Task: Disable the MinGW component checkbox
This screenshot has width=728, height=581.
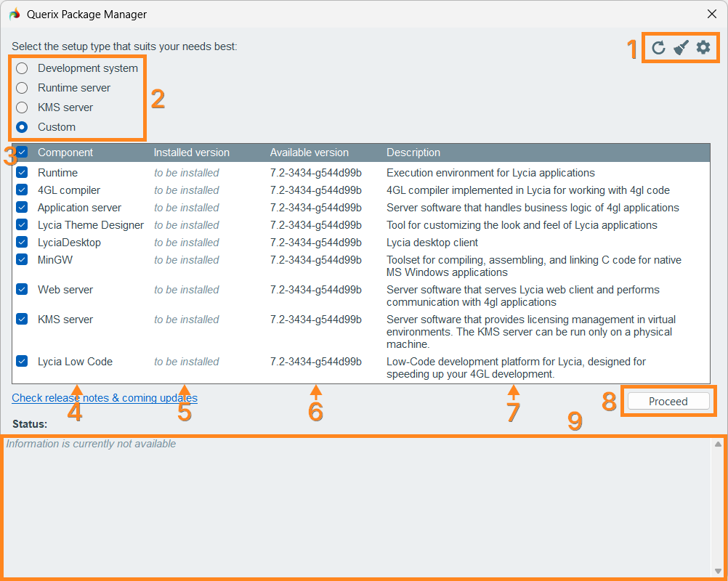Action: pyautogui.click(x=23, y=260)
